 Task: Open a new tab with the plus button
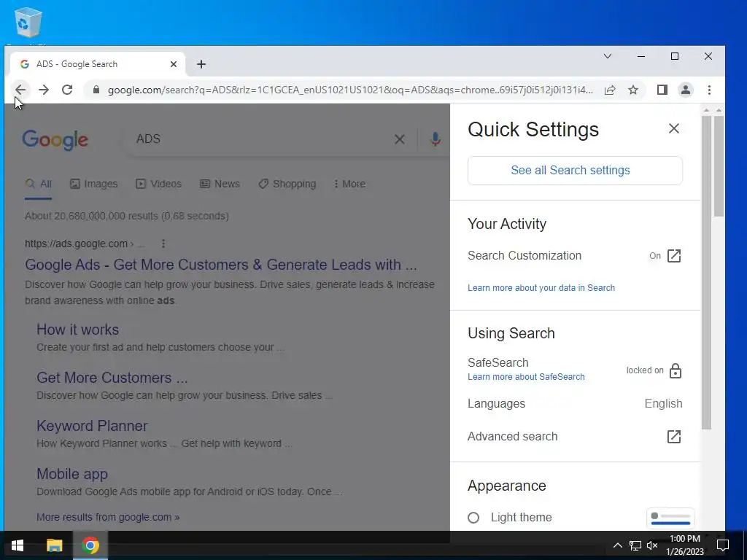coord(201,64)
